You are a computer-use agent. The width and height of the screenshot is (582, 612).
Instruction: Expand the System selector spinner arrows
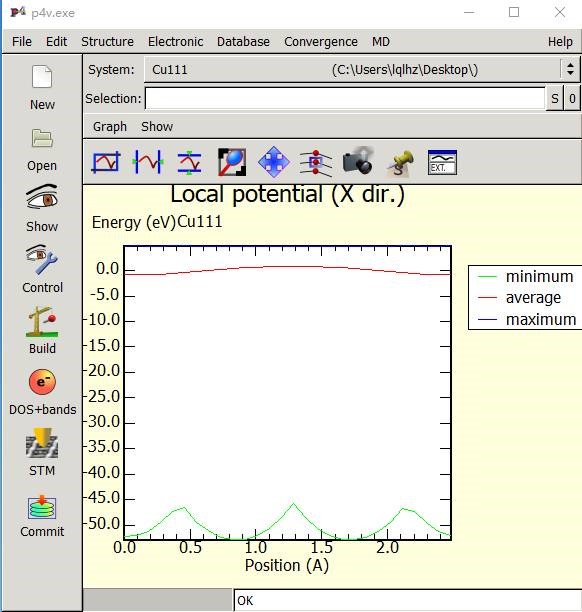pyautogui.click(x=570, y=69)
